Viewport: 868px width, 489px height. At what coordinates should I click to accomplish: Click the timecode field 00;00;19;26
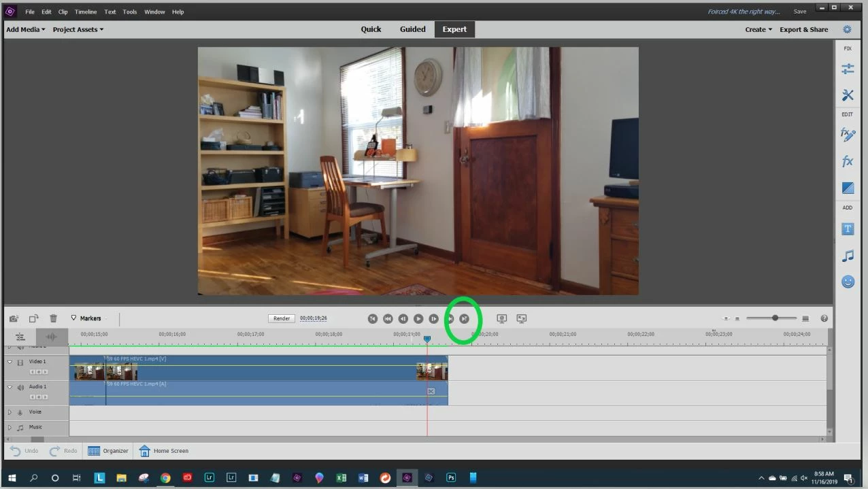tap(314, 318)
